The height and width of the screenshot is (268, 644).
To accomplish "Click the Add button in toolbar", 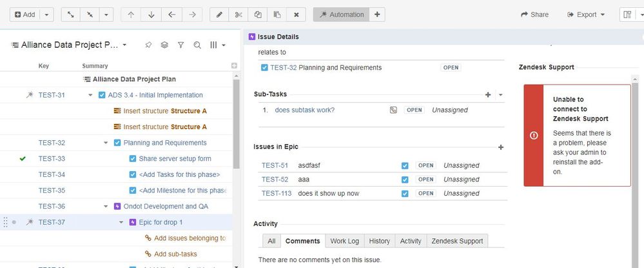I will click(x=25, y=14).
